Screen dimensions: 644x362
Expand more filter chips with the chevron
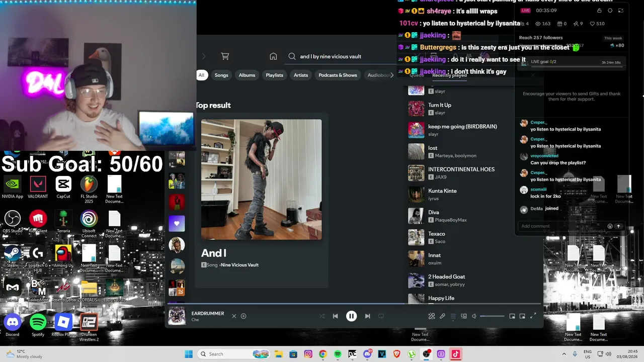point(392,75)
